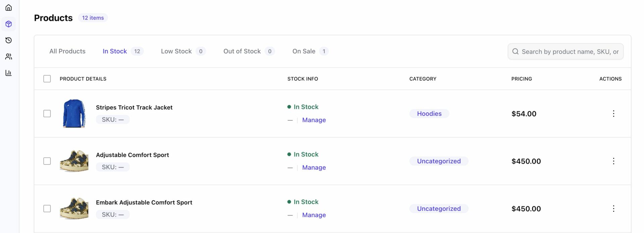This screenshot has height=233, width=644.
Task: Click Uncategorized tag on Embark Adjustable row
Action: pyautogui.click(x=439, y=209)
